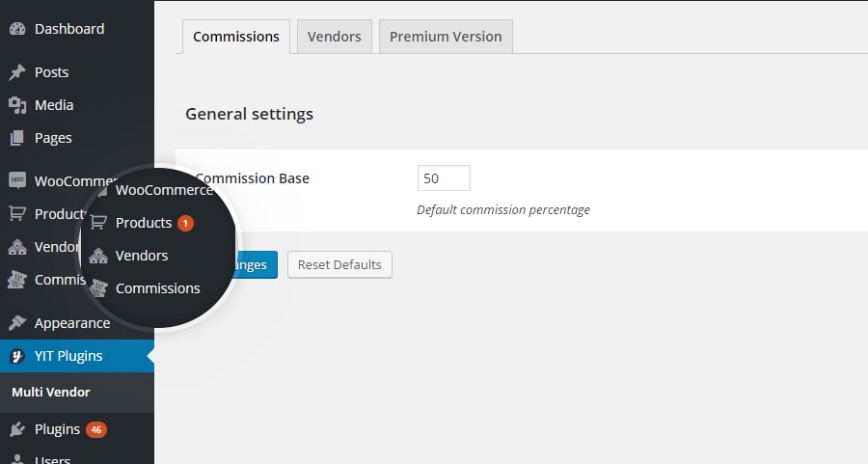Click the YIT Plugins logo icon

(17, 356)
